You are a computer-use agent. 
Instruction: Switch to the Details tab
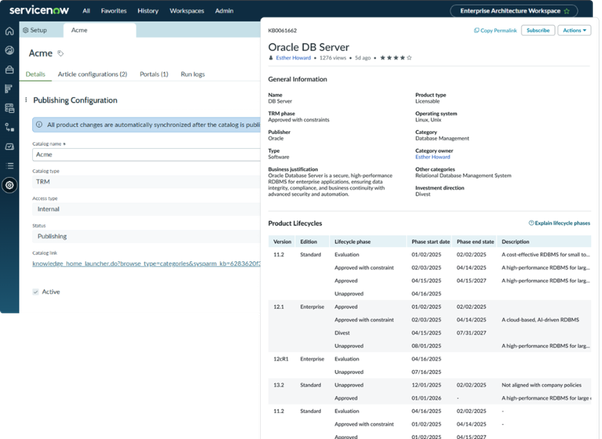tap(35, 74)
